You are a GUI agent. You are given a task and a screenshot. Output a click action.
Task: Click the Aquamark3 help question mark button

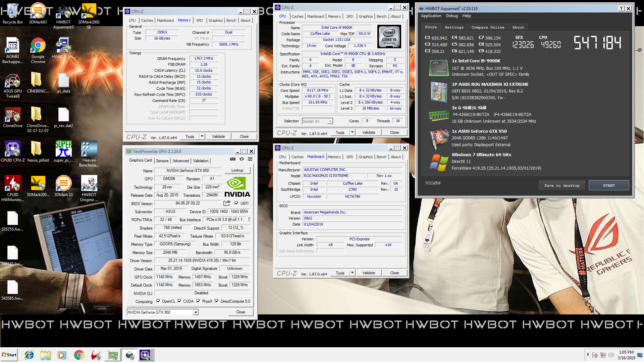tap(621, 8)
